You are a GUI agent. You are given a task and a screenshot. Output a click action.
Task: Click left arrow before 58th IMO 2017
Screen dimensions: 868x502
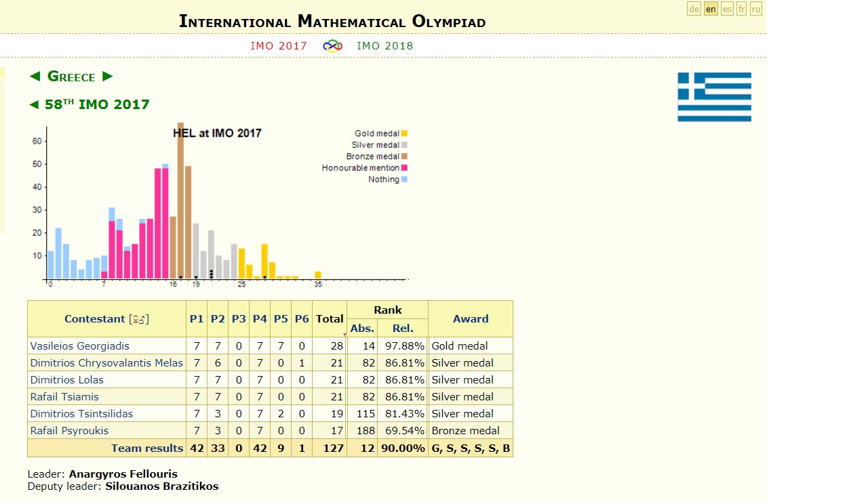(x=34, y=104)
